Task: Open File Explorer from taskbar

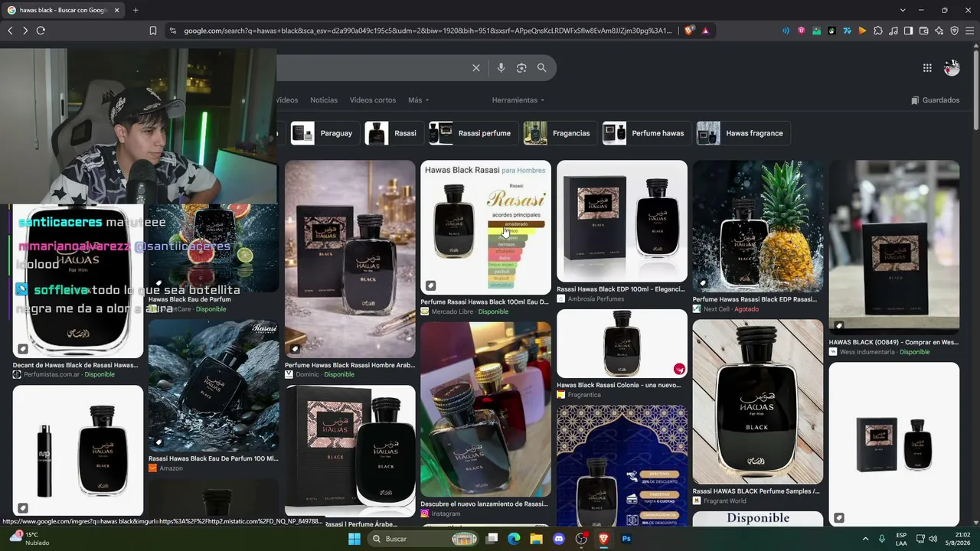Action: click(x=537, y=539)
